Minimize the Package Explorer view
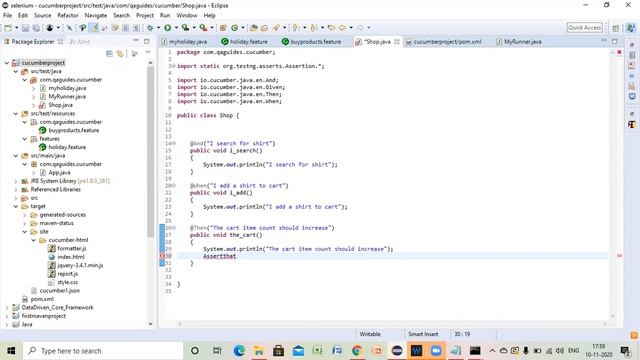 [x=136, y=41]
